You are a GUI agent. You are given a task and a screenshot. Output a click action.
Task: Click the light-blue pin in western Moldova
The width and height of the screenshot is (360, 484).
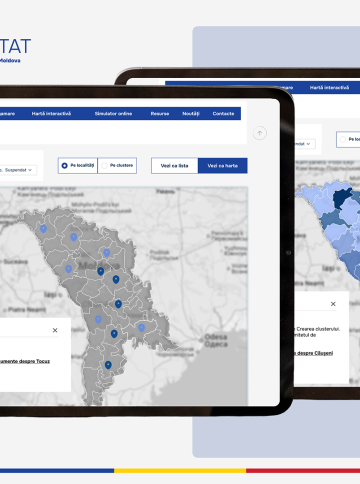point(69,269)
